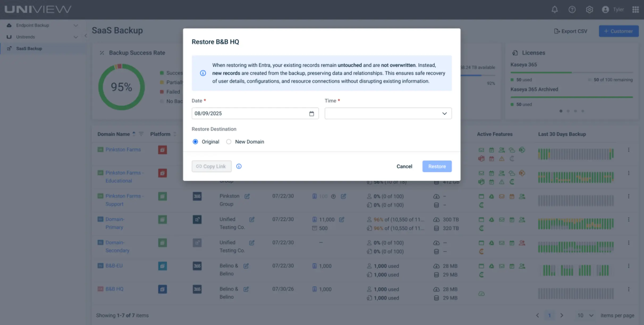The image size is (644, 325).
Task: Open the row actions menu for B&B-EU
Action: tap(629, 266)
